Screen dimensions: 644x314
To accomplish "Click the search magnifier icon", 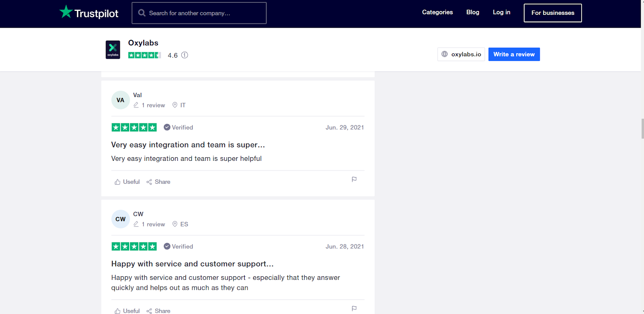I will pos(142,13).
